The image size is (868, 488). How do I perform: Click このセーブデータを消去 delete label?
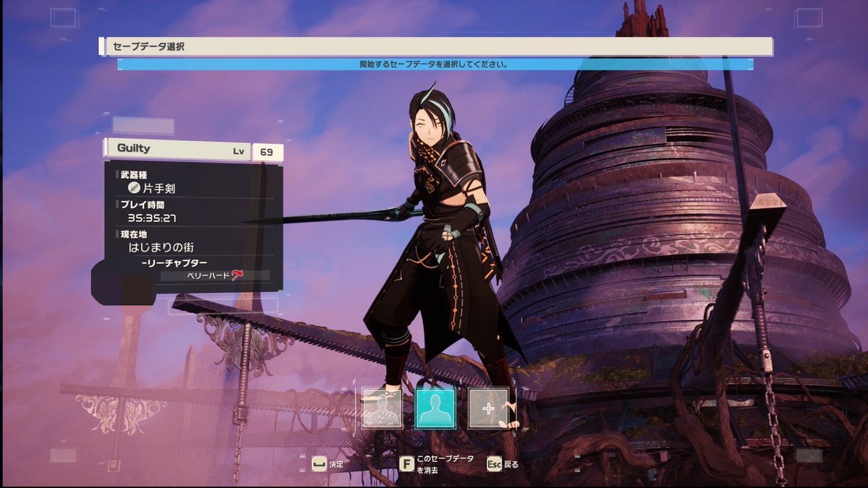pos(446,464)
